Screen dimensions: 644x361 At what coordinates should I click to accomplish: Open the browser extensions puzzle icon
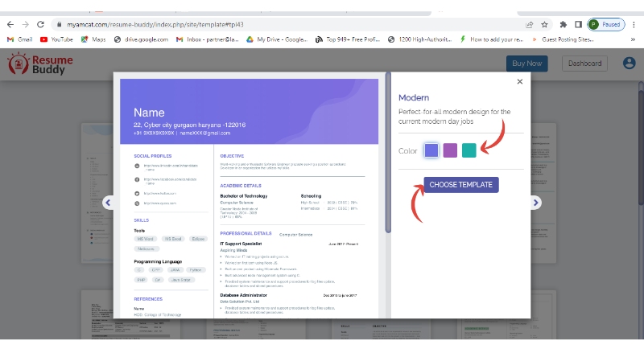pos(563,24)
